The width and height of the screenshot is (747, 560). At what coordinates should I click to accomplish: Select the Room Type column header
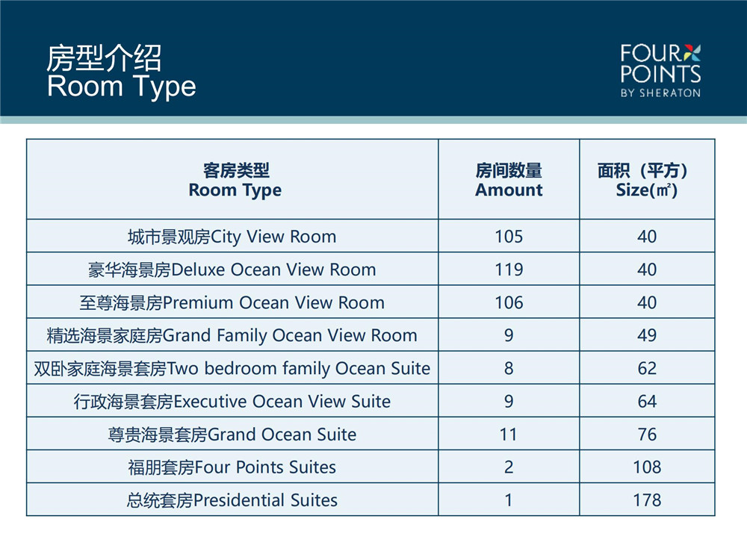tap(235, 180)
